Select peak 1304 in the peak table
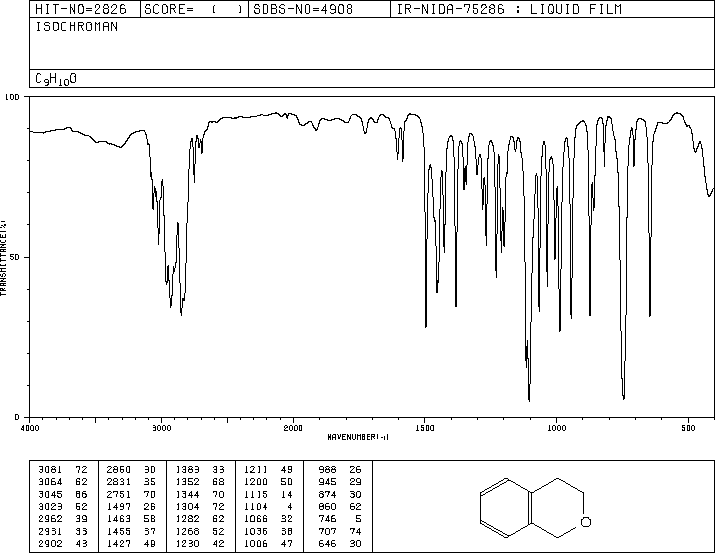This screenshot has height=553, width=715. click(x=187, y=506)
